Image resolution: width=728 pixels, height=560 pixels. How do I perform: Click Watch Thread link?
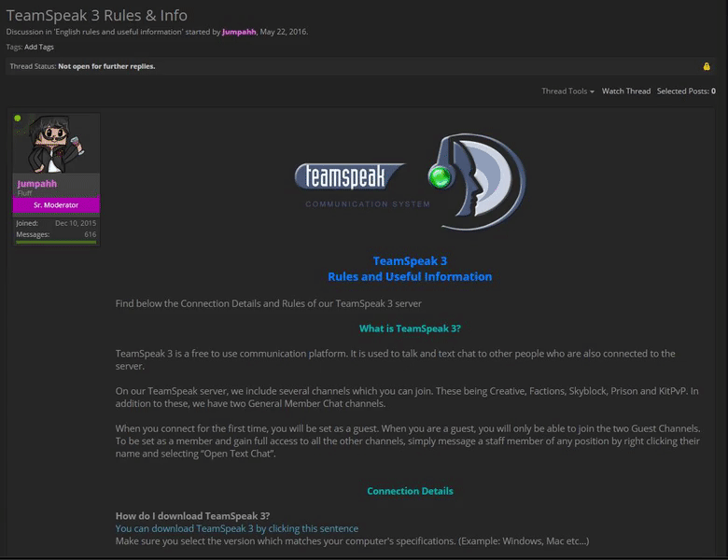626,91
